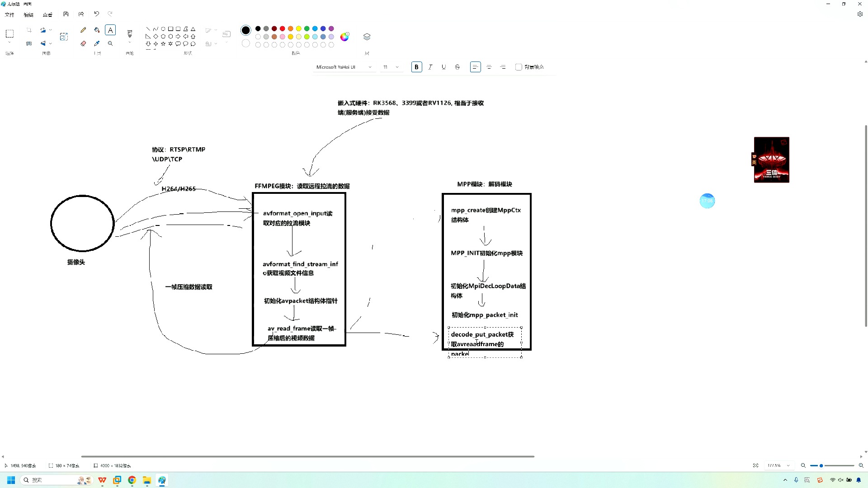
Task: Expand the Flip options chevron
Action: point(50,43)
